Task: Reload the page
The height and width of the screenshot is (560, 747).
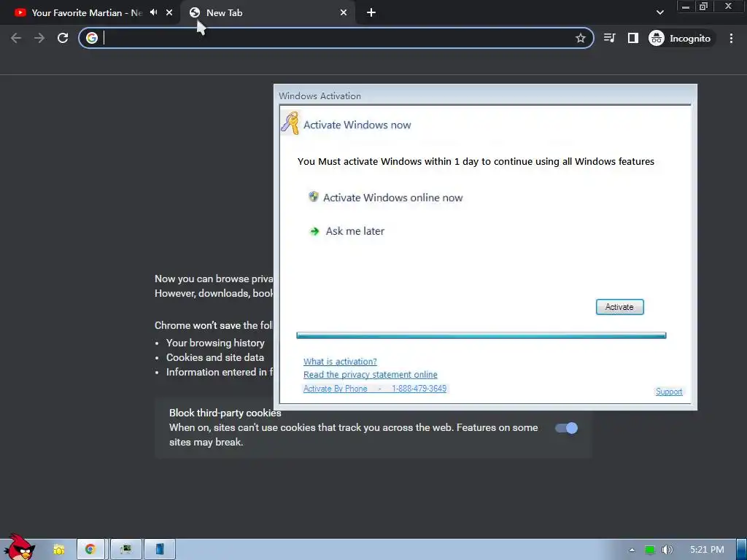Action: 63,38
